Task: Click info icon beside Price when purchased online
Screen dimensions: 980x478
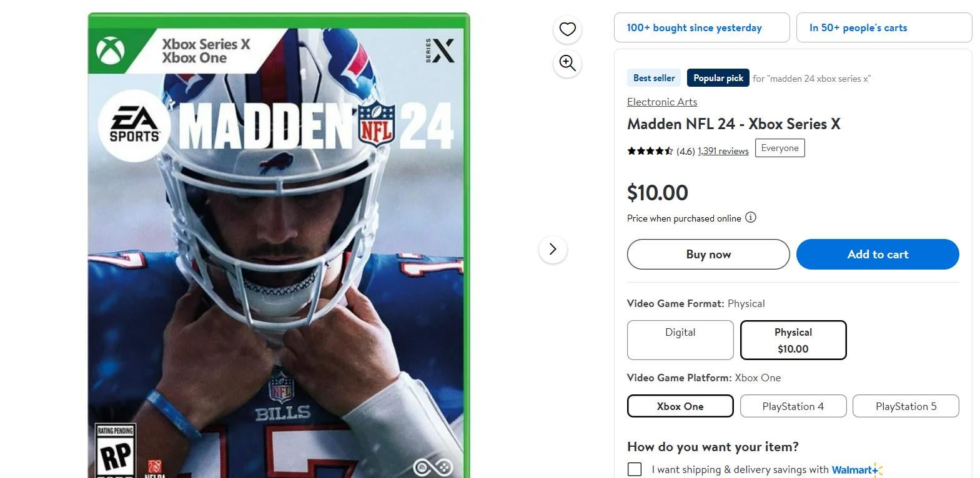Action: tap(751, 218)
